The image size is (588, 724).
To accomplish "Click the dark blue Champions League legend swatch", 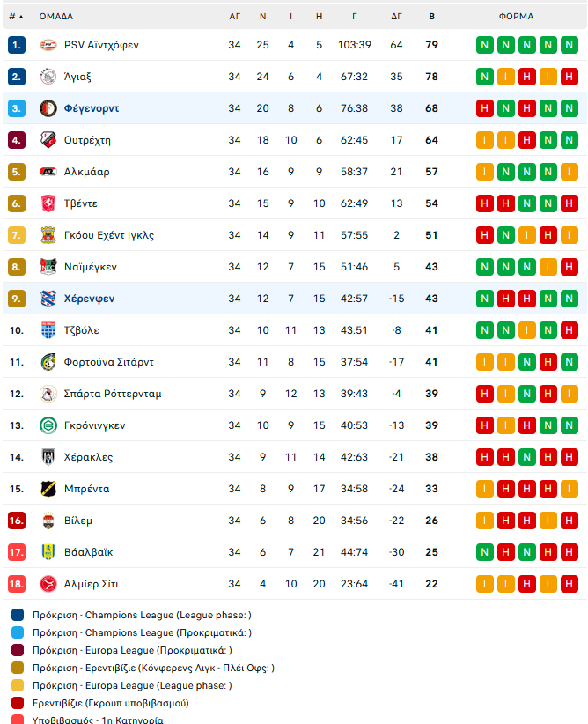I will pyautogui.click(x=18, y=615).
